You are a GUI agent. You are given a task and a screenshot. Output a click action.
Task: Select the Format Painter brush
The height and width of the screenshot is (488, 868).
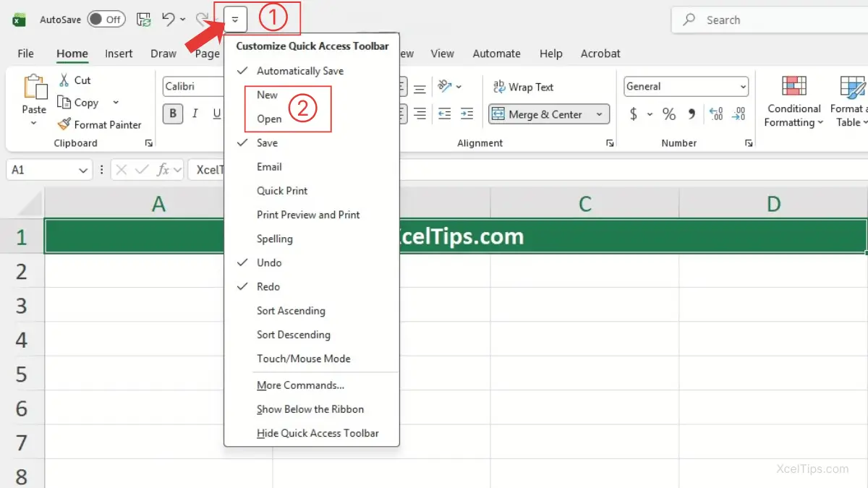tap(100, 124)
